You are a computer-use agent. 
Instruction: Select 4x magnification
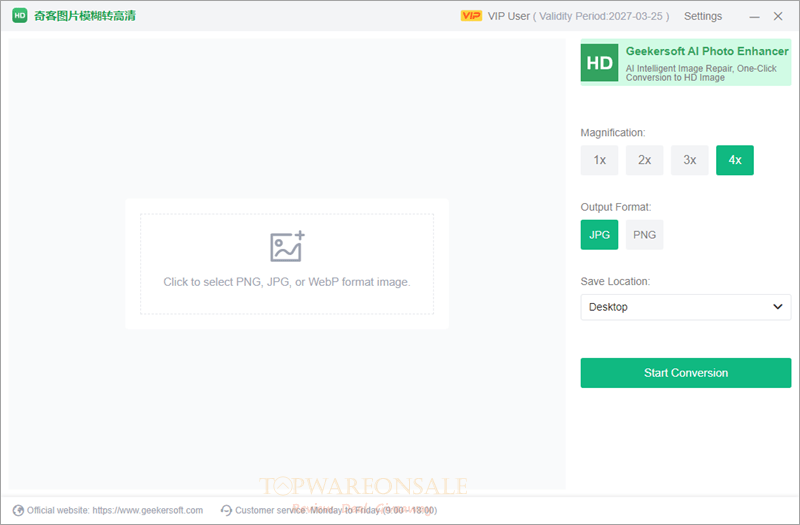(x=735, y=160)
